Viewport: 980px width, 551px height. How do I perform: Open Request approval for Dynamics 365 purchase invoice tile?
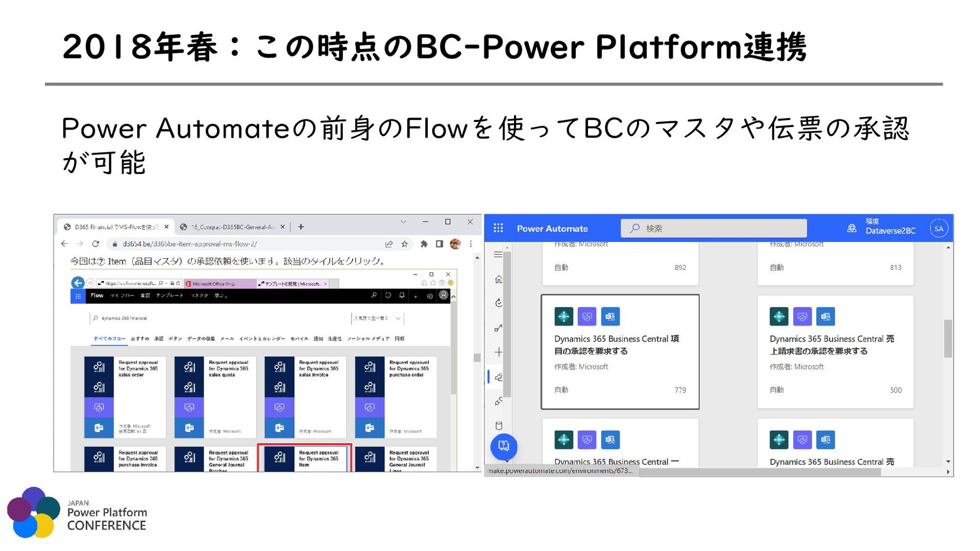click(x=125, y=459)
